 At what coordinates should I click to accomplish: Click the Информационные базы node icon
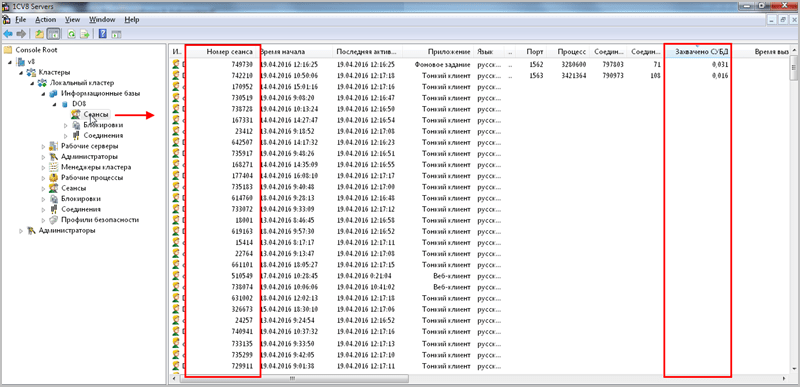tap(54, 93)
